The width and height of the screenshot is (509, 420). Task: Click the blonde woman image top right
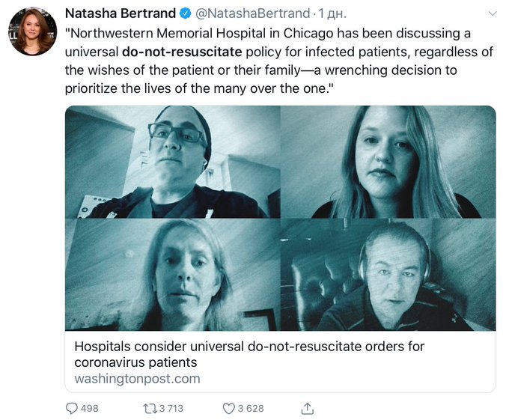tap(388, 162)
